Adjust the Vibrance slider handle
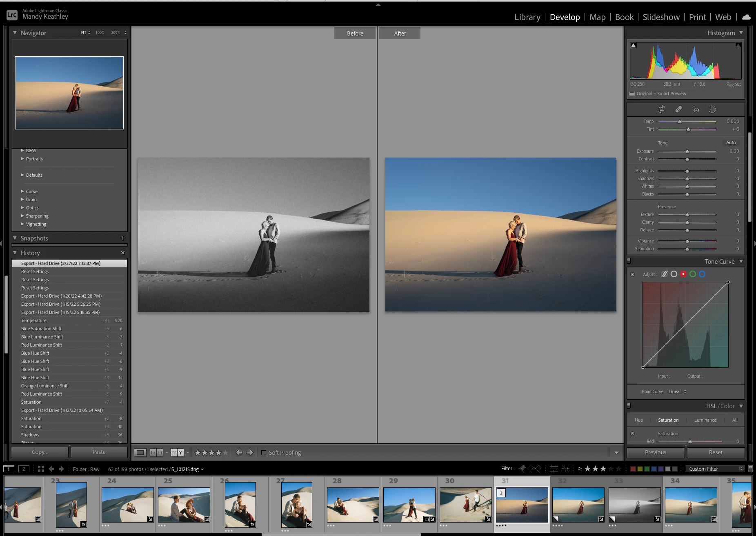The image size is (756, 536). tap(687, 241)
